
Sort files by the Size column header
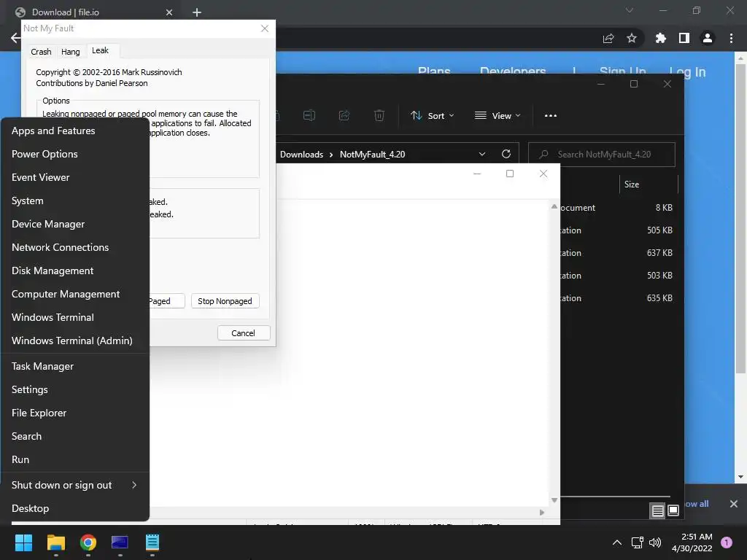coord(648,184)
